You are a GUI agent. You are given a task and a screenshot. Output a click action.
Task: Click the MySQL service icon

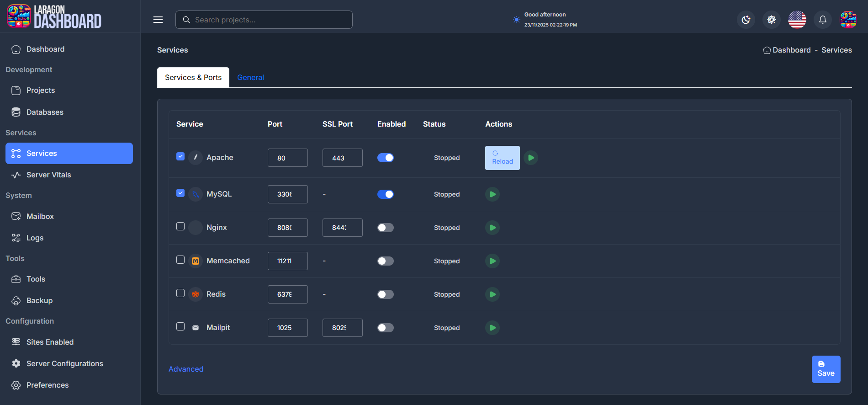196,194
